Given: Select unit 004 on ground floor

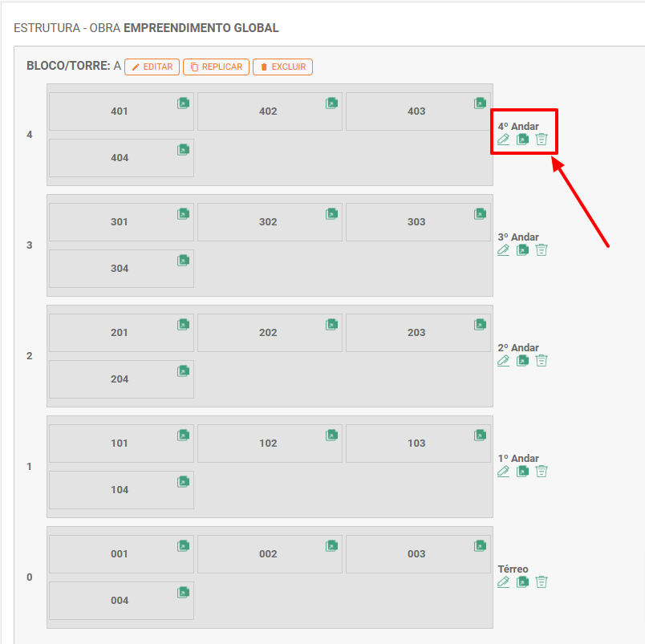Looking at the screenshot, I should (120, 601).
